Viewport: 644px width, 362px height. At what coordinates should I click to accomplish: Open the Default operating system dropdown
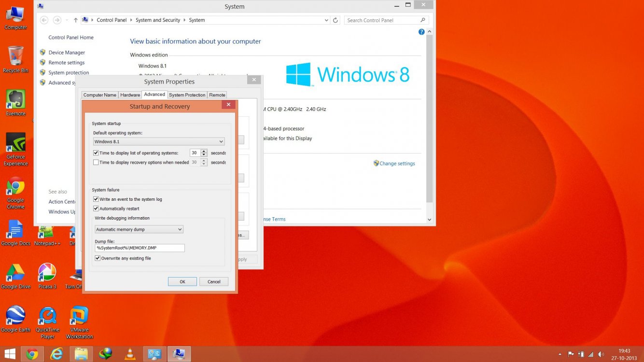[x=159, y=142]
